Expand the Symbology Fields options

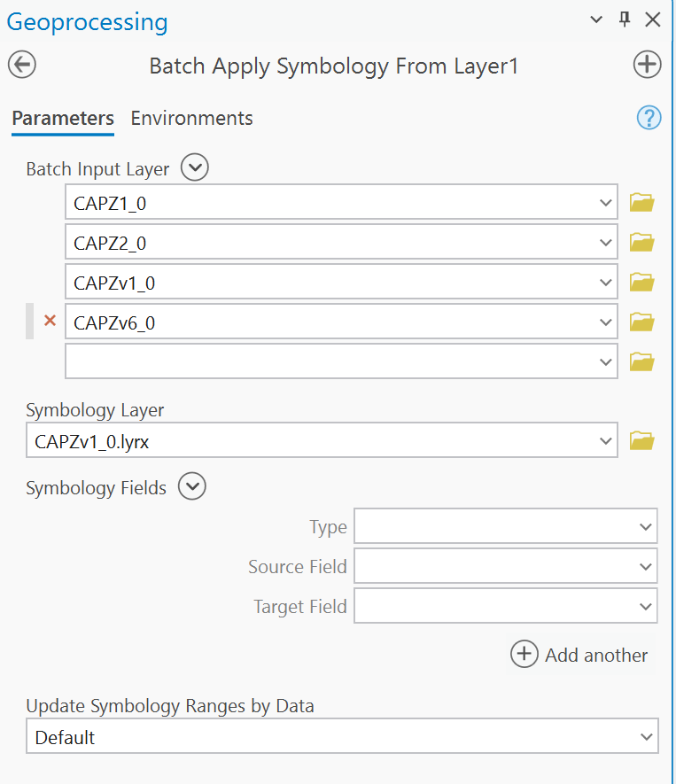pos(191,486)
